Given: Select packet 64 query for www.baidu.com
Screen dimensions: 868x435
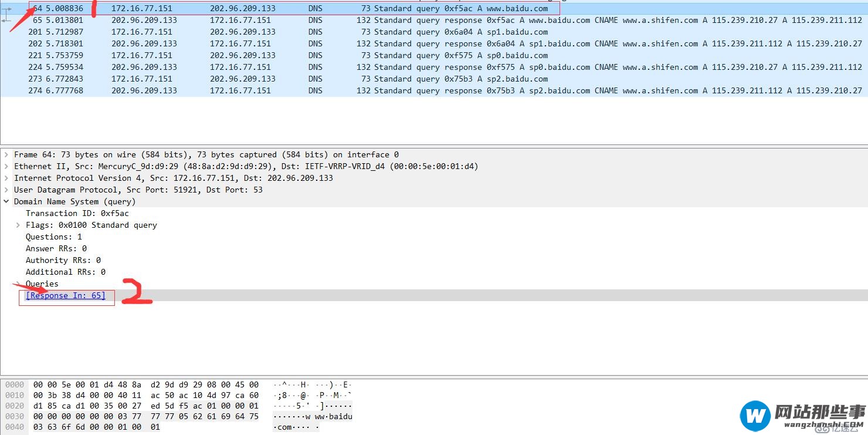Looking at the screenshot, I should pyautogui.click(x=434, y=8).
